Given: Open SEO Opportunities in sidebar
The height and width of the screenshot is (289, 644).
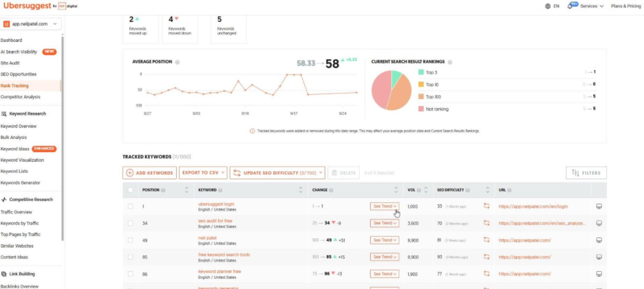Looking at the screenshot, I should (19, 74).
